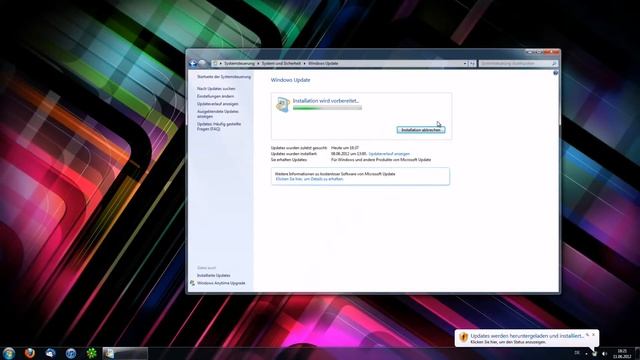Select System und Sicherheit breadcrumb

(281, 64)
